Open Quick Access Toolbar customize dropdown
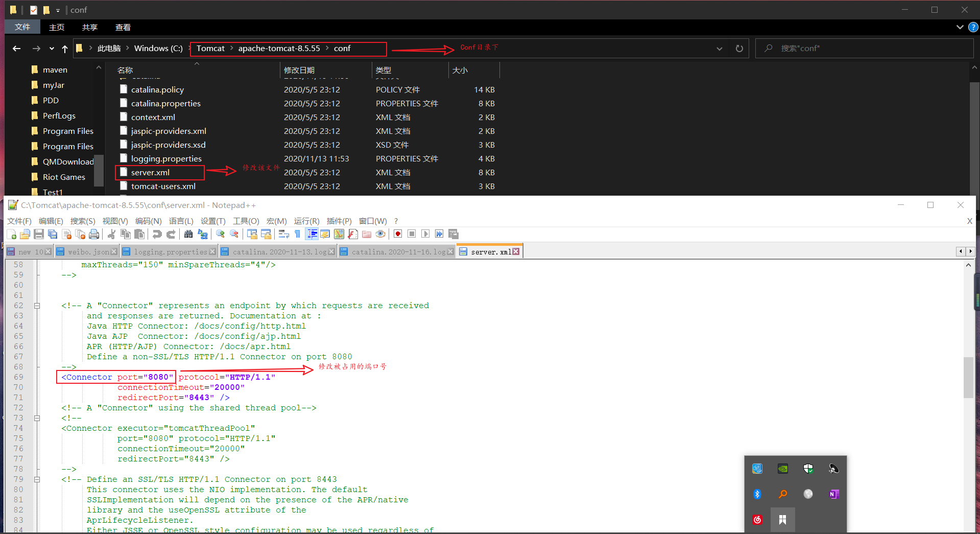The image size is (980, 534). [58, 10]
